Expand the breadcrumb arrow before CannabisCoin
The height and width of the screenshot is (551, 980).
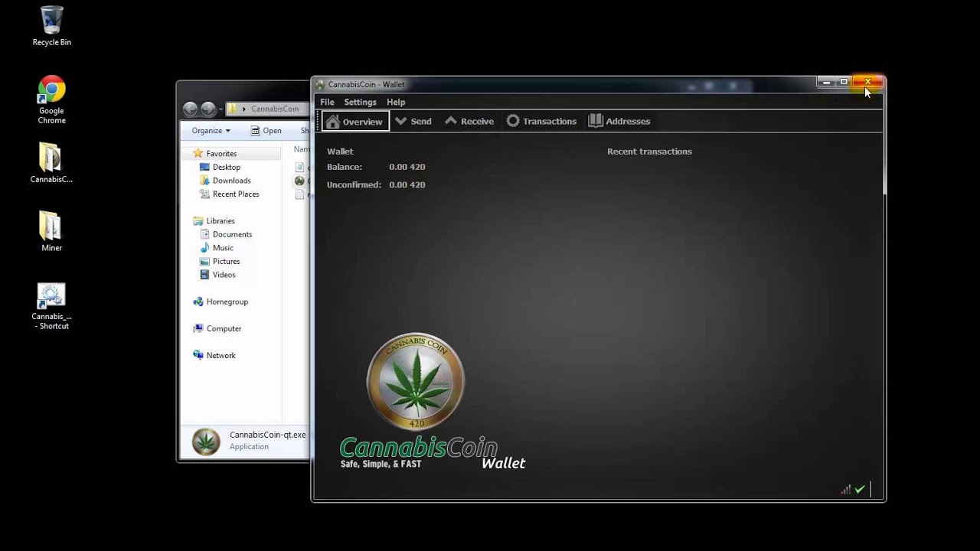point(245,109)
